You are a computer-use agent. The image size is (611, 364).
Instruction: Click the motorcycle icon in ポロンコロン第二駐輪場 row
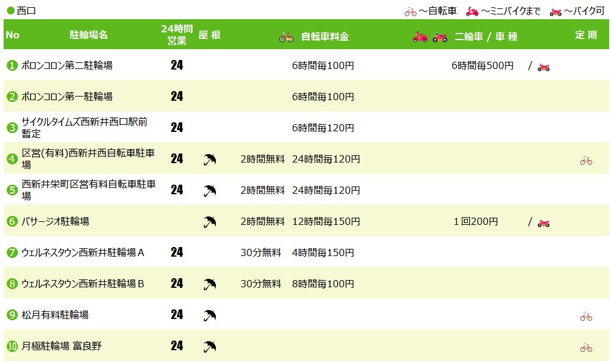(543, 67)
